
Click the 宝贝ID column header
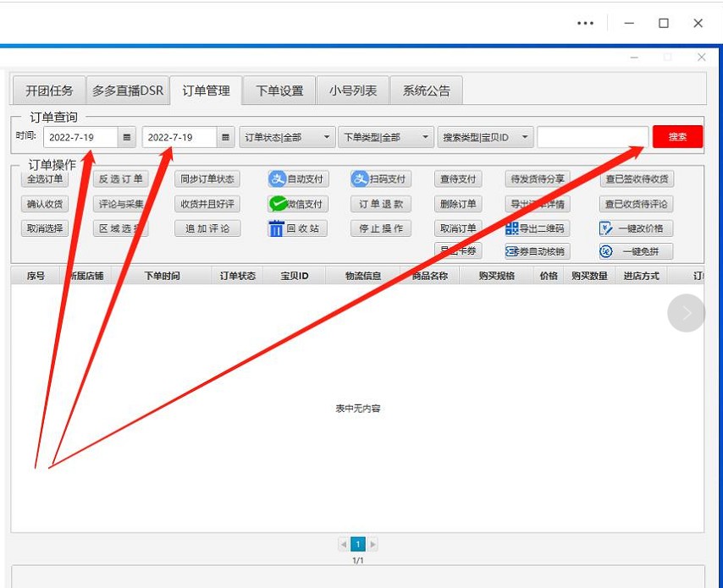[294, 276]
